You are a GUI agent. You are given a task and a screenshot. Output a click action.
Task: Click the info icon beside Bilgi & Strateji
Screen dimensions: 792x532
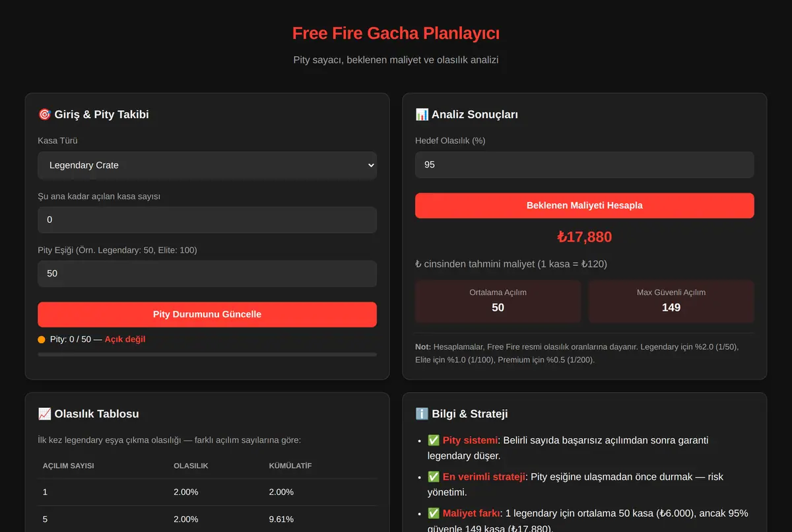422,414
